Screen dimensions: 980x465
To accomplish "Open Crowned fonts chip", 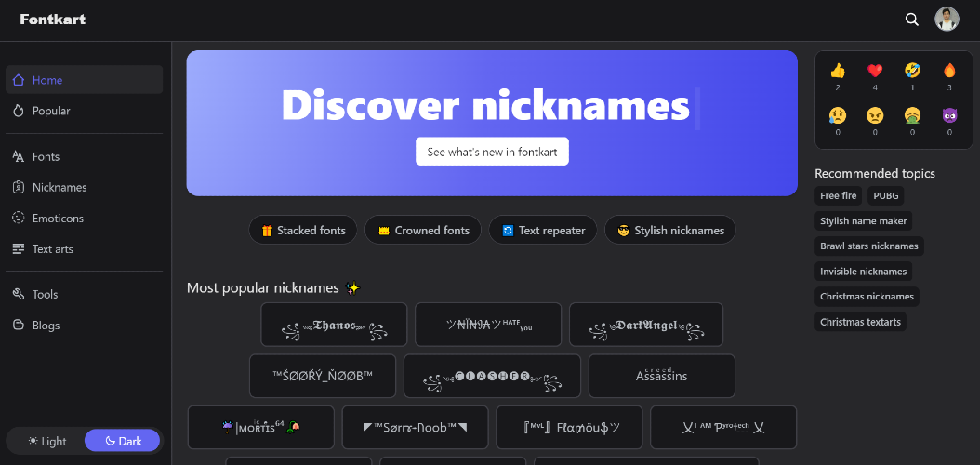I will [x=422, y=230].
